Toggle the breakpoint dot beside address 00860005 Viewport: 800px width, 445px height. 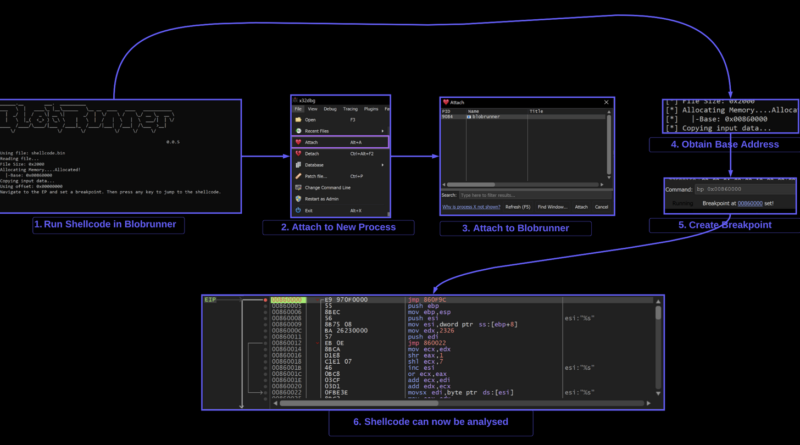[x=265, y=306]
